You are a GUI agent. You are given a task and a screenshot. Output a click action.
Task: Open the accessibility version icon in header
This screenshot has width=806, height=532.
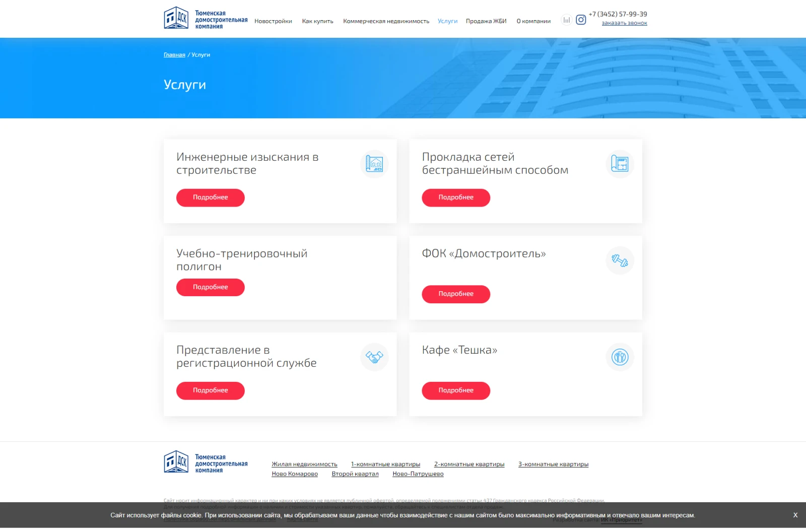[567, 20]
